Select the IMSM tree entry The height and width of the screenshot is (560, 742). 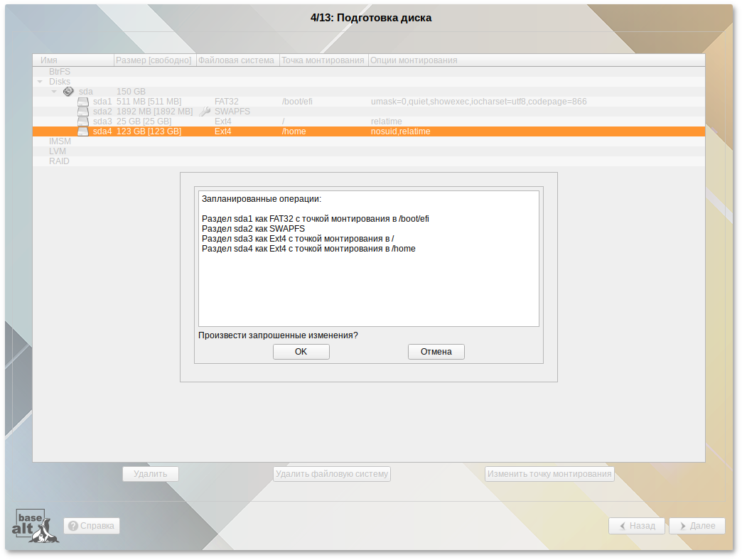coord(60,141)
